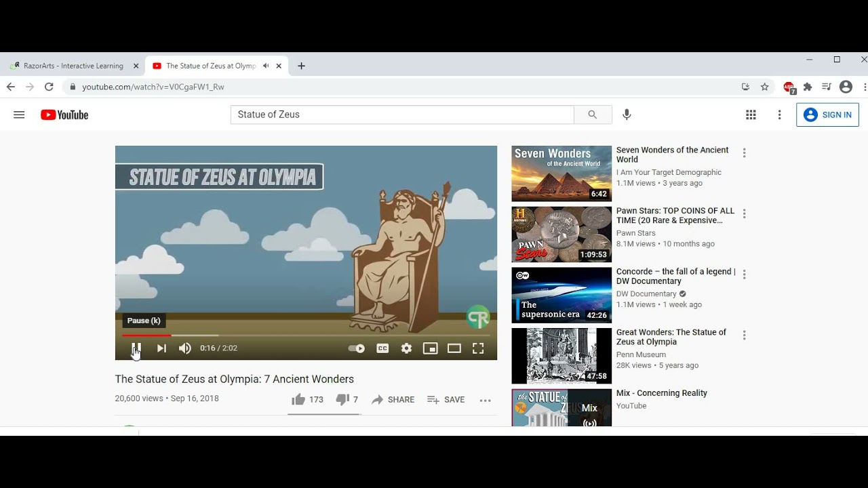Toggle closed captions CC button
Image resolution: width=868 pixels, height=488 pixels.
point(382,348)
